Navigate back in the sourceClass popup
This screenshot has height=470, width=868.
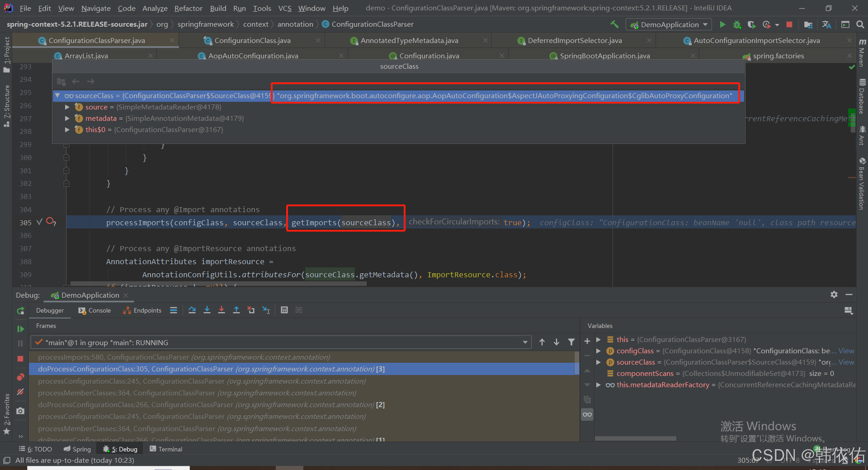click(x=76, y=81)
